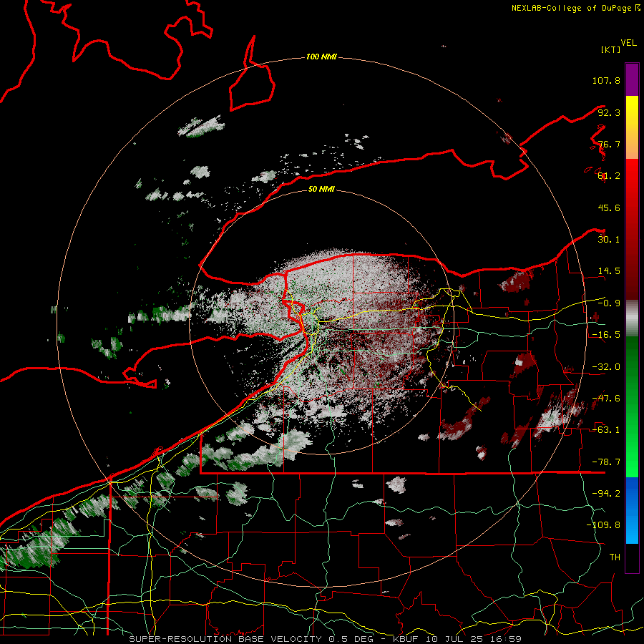The height and width of the screenshot is (644, 644).
Task: Select the NEXLAB-College of DuPage header text
Action: pyautogui.click(x=575, y=8)
